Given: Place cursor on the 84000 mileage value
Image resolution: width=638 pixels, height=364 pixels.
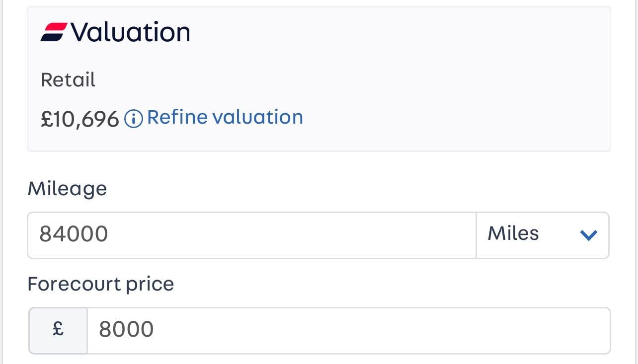Looking at the screenshot, I should 74,234.
